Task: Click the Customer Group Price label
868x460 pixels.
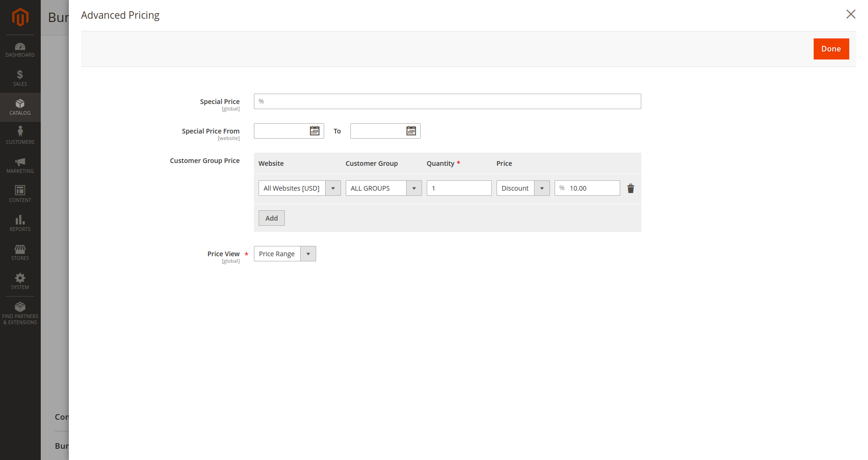Action: (x=205, y=161)
